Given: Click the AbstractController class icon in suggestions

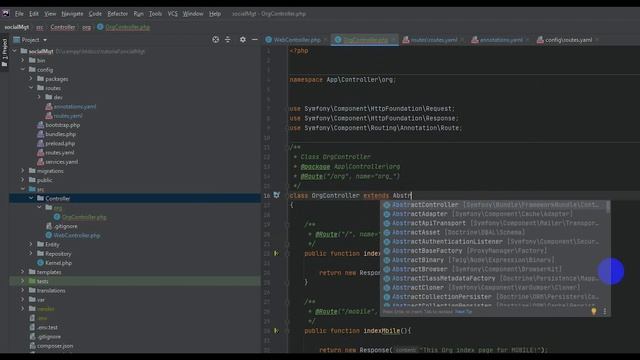Looking at the screenshot, I should [387, 205].
